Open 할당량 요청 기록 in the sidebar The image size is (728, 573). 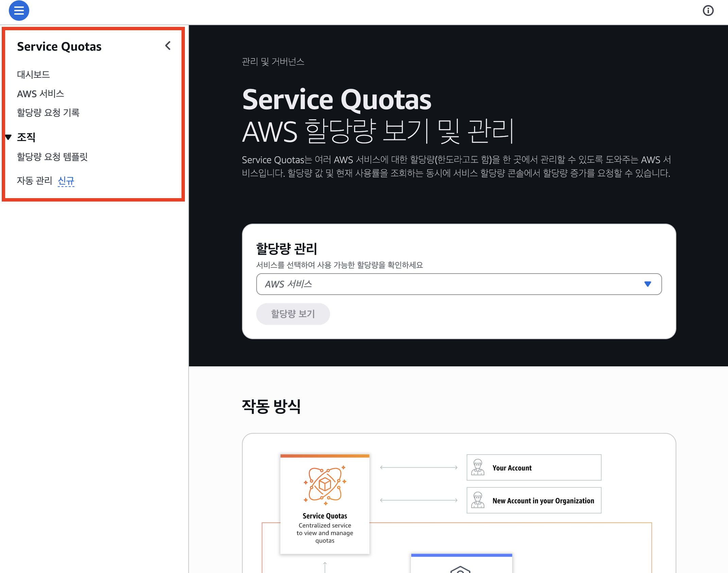coord(48,112)
